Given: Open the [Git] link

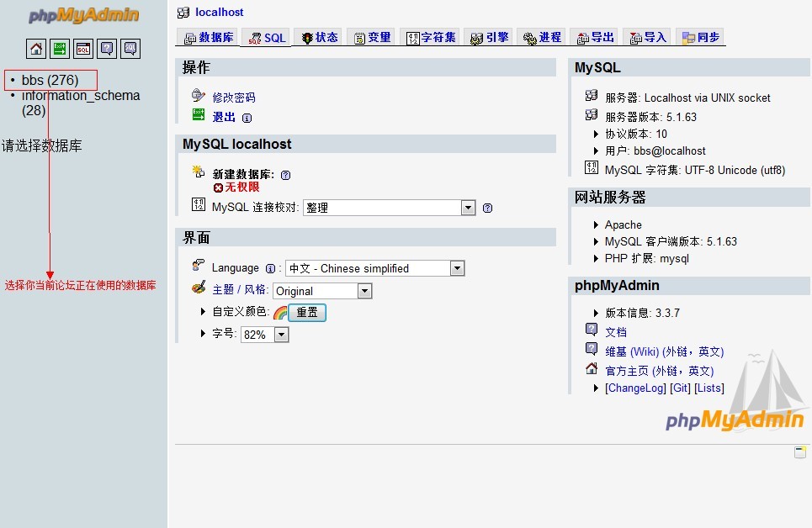Looking at the screenshot, I should (680, 388).
